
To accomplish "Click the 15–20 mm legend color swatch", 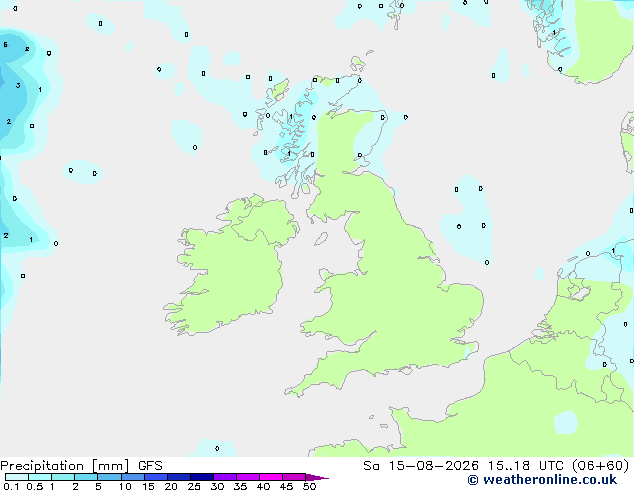I will pyautogui.click(x=156, y=477).
